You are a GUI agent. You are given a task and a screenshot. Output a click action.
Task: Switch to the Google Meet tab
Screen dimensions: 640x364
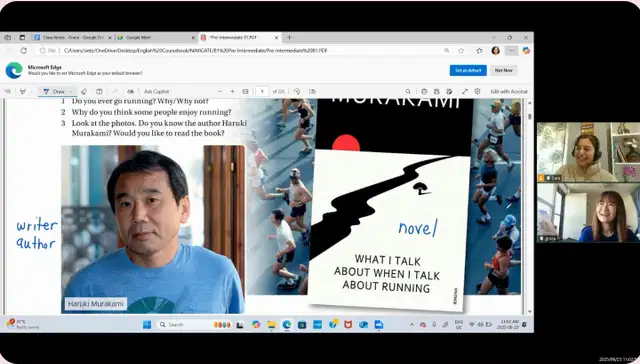click(156, 38)
